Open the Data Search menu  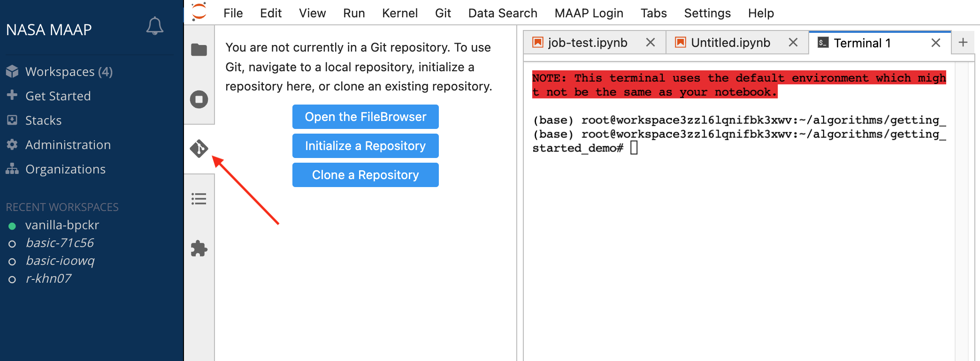pos(503,13)
